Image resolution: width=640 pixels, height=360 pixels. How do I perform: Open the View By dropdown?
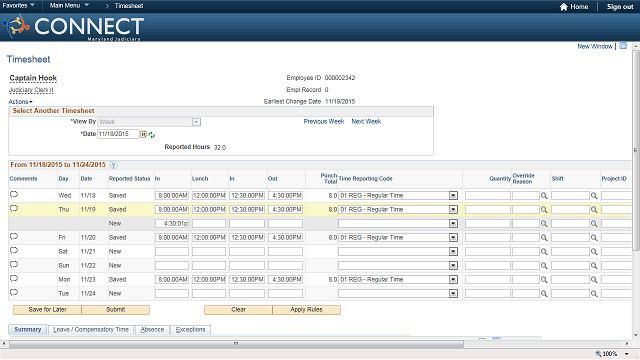point(196,122)
